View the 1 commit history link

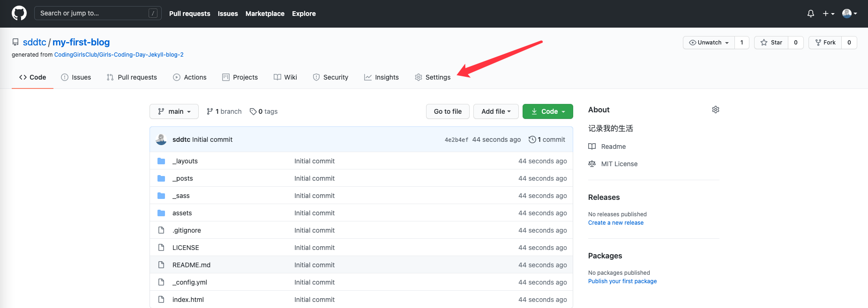coord(546,139)
